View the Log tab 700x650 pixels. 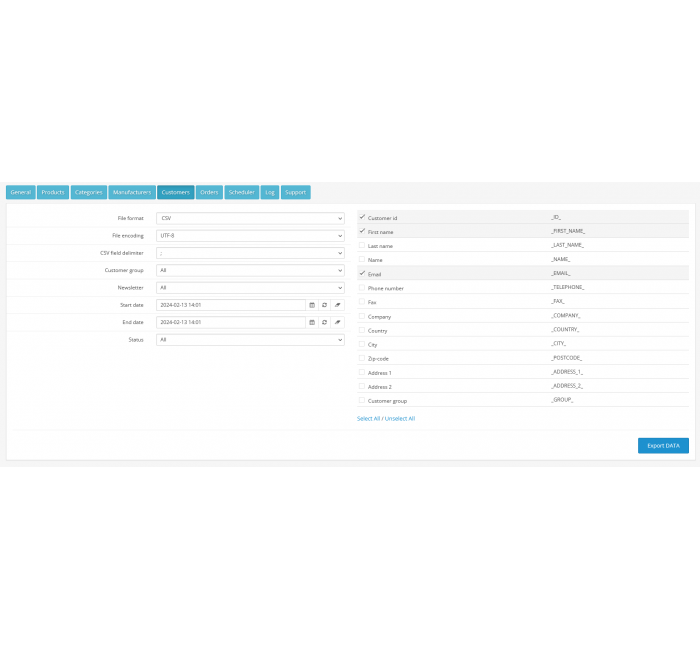tap(270, 192)
